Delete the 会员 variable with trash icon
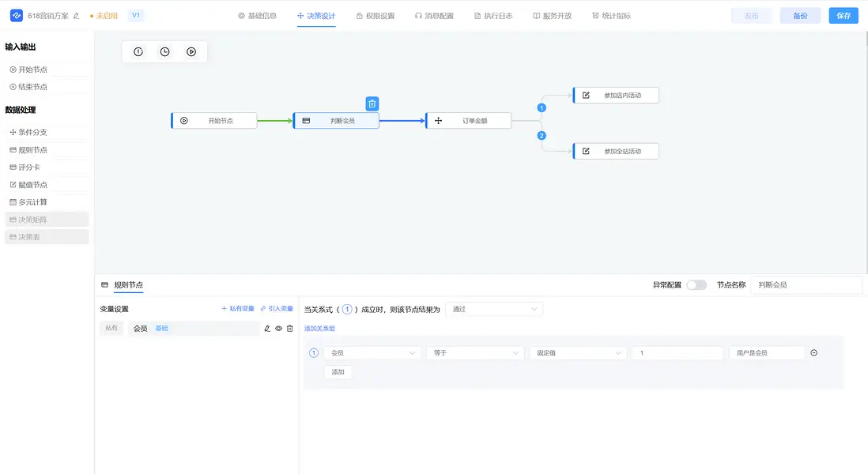Image resolution: width=868 pixels, height=474 pixels. tap(289, 329)
